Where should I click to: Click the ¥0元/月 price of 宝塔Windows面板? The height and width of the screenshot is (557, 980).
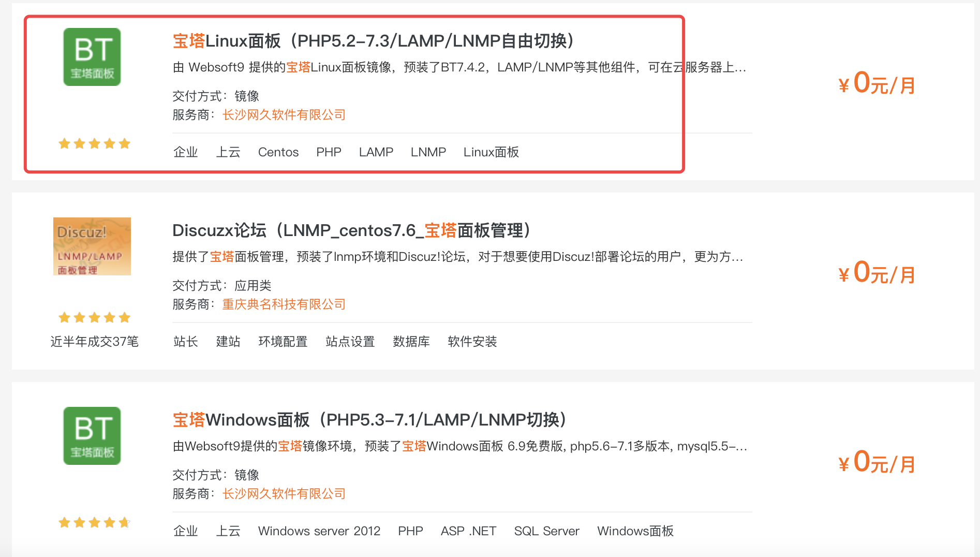[877, 462]
